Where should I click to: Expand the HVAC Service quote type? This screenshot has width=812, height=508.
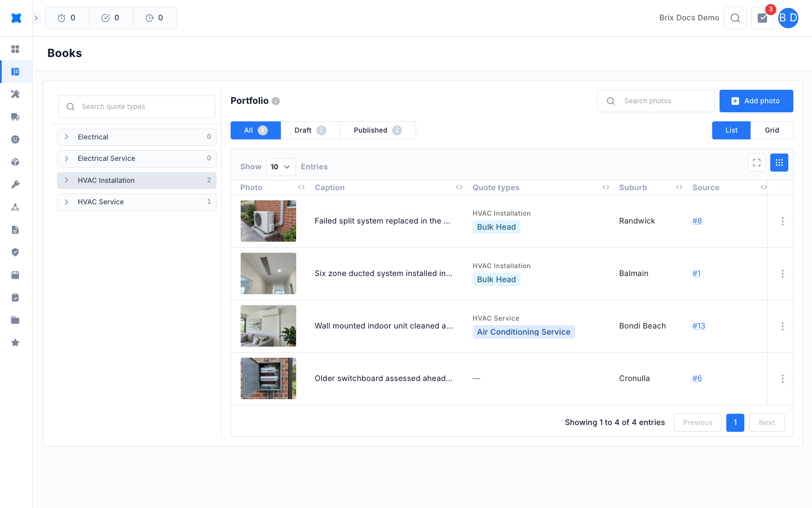67,202
